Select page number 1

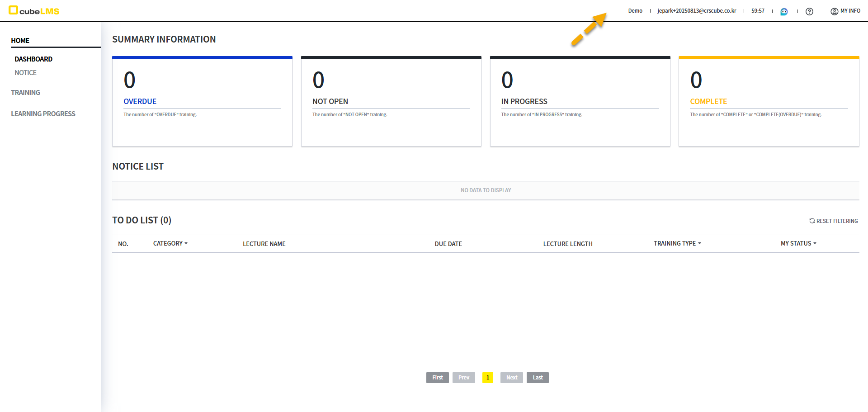[x=488, y=378]
